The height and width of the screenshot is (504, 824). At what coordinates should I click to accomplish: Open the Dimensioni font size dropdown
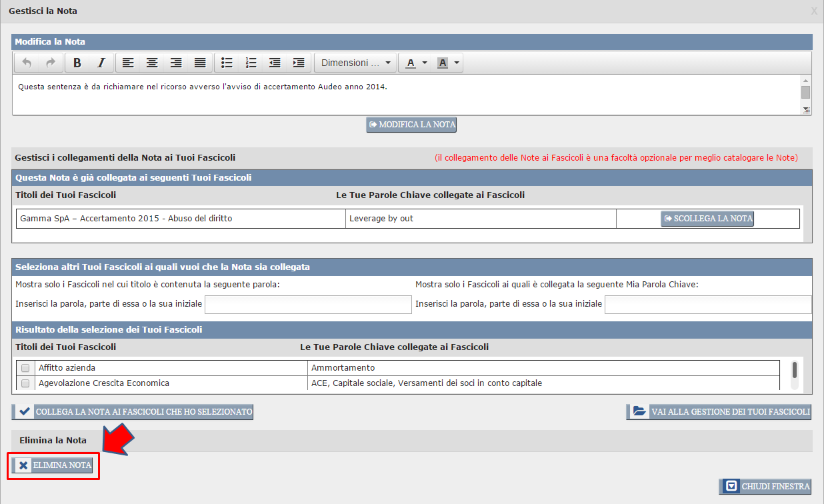point(355,63)
